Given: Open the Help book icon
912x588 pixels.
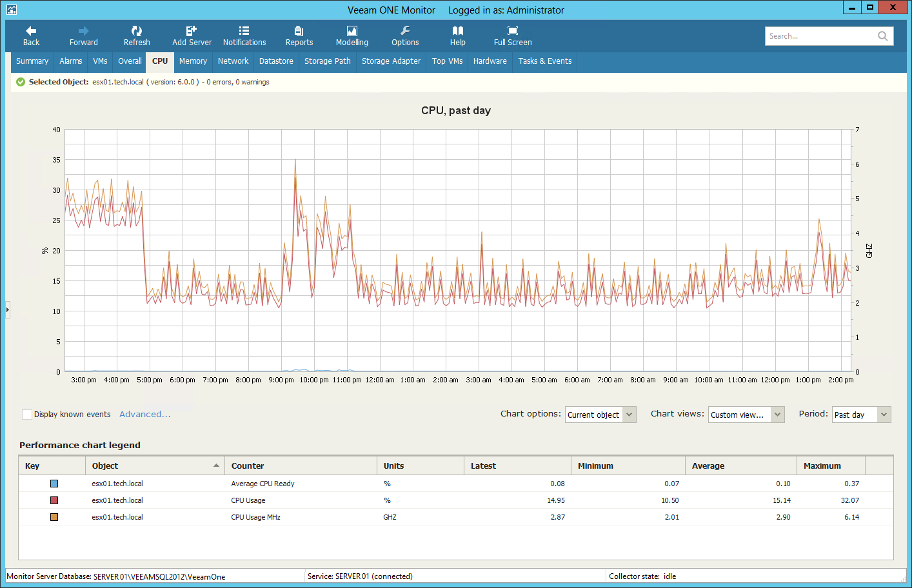Looking at the screenshot, I should coord(457,31).
